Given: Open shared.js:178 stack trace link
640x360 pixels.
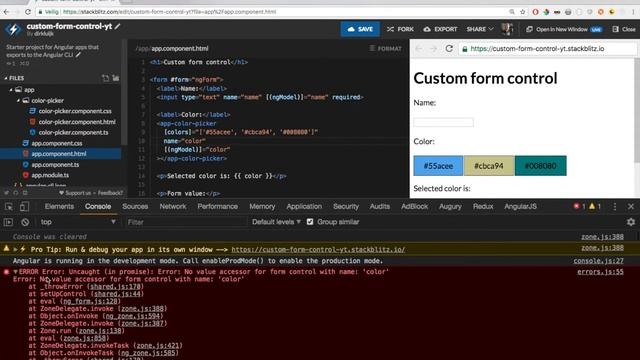Looking at the screenshot, I should (x=115, y=287).
